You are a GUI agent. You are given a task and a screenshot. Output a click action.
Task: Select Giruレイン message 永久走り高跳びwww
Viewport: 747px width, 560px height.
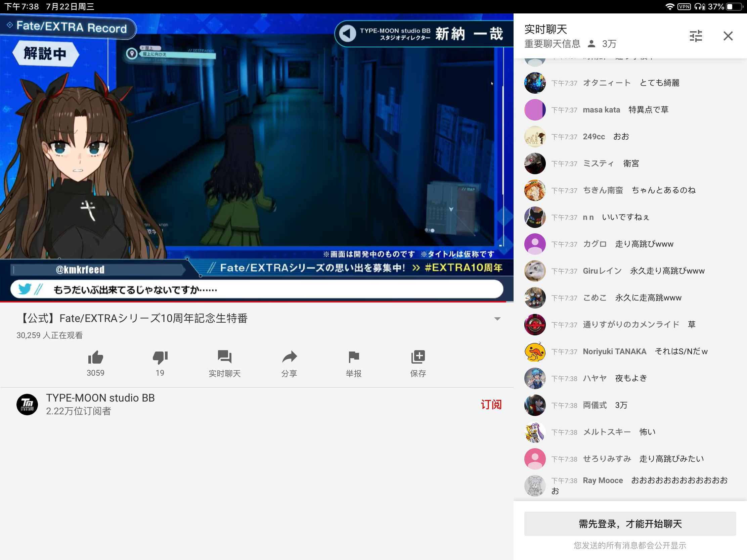[667, 271]
